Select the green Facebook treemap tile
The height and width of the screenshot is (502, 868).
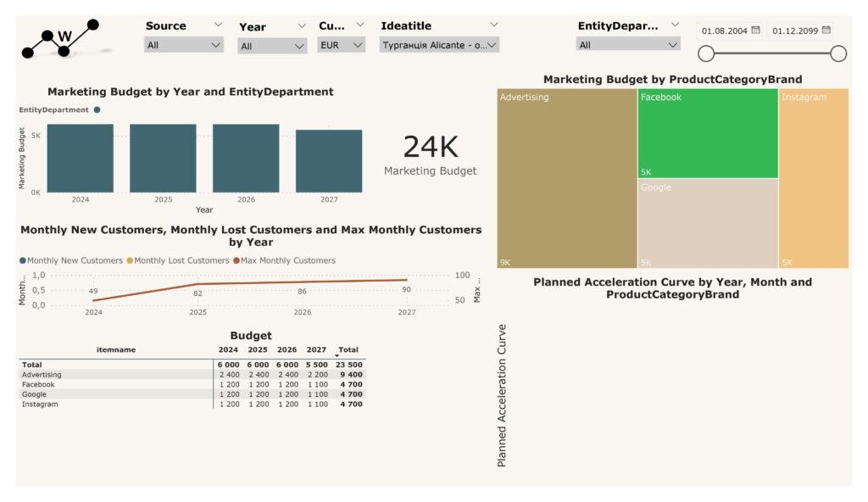click(707, 133)
